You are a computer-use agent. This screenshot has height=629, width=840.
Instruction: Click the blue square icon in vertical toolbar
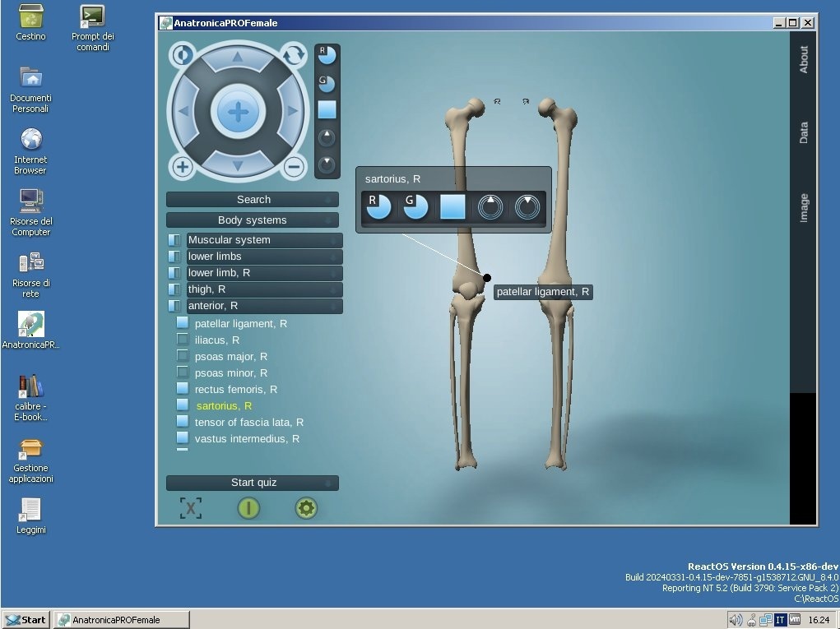point(327,109)
